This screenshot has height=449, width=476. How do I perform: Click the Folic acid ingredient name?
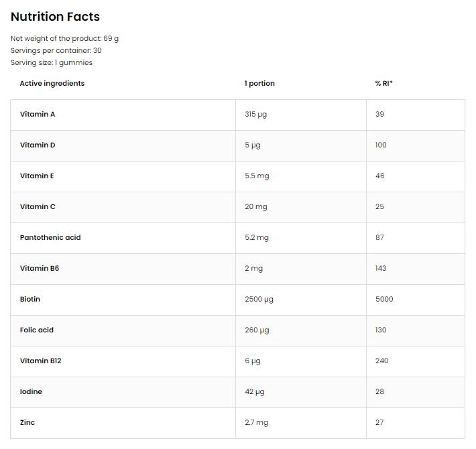pos(37,330)
